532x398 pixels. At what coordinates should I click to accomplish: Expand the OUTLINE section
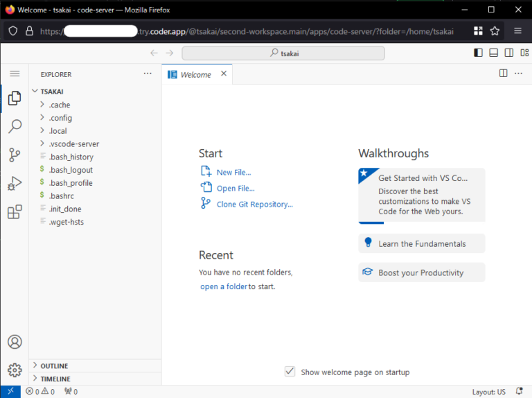54,366
